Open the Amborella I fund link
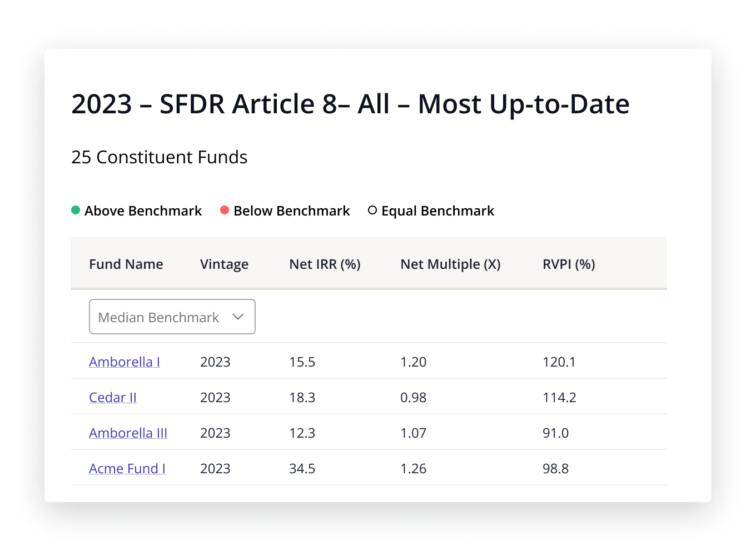This screenshot has height=551, width=756. pyautogui.click(x=125, y=362)
